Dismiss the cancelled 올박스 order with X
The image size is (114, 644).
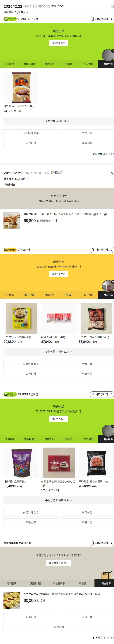(x=112, y=173)
